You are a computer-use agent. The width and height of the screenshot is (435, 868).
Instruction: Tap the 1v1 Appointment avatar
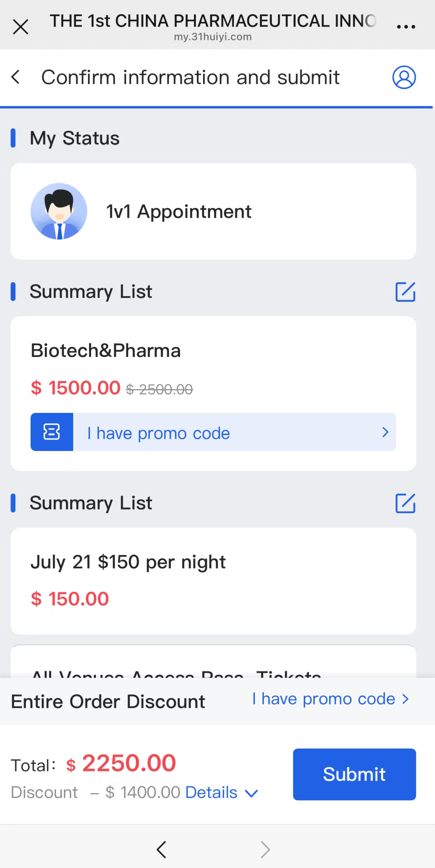[59, 211]
